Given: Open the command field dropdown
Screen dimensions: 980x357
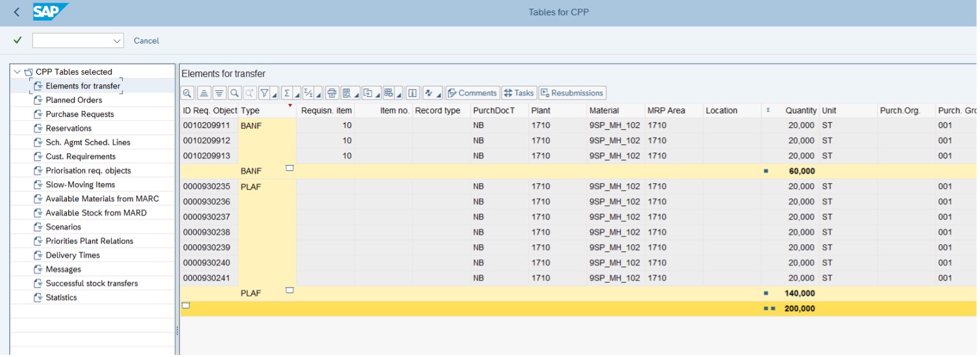Looking at the screenshot, I should click(117, 41).
